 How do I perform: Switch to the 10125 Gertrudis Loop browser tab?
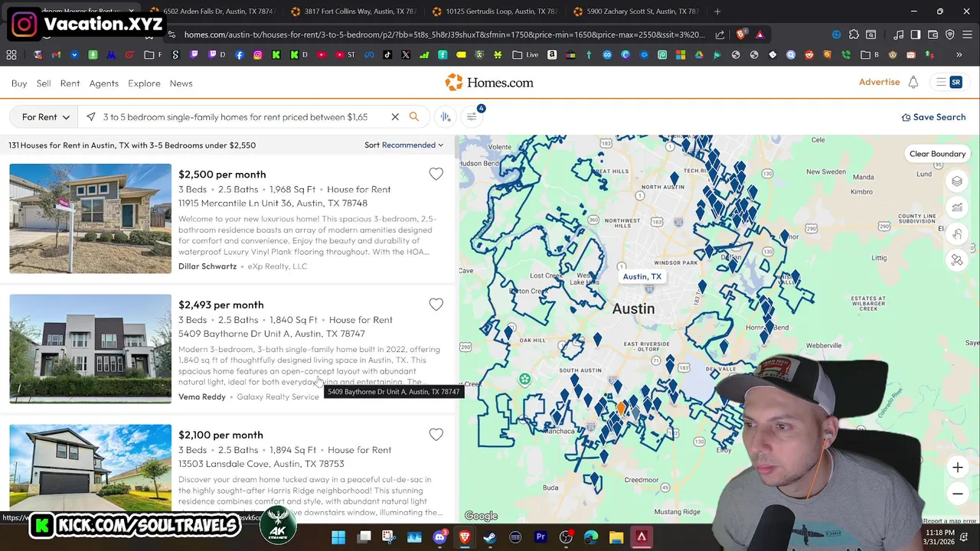point(494,11)
